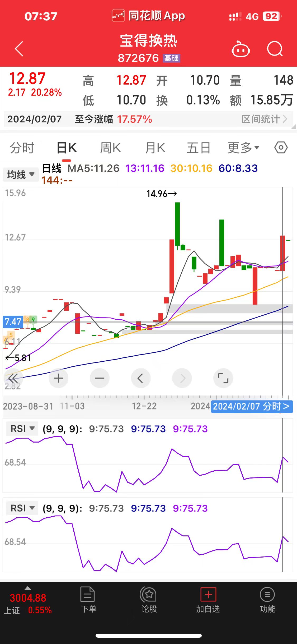The height and width of the screenshot is (644, 297).
Task: Open first RSI indicator dropdown
Action: [x=22, y=429]
